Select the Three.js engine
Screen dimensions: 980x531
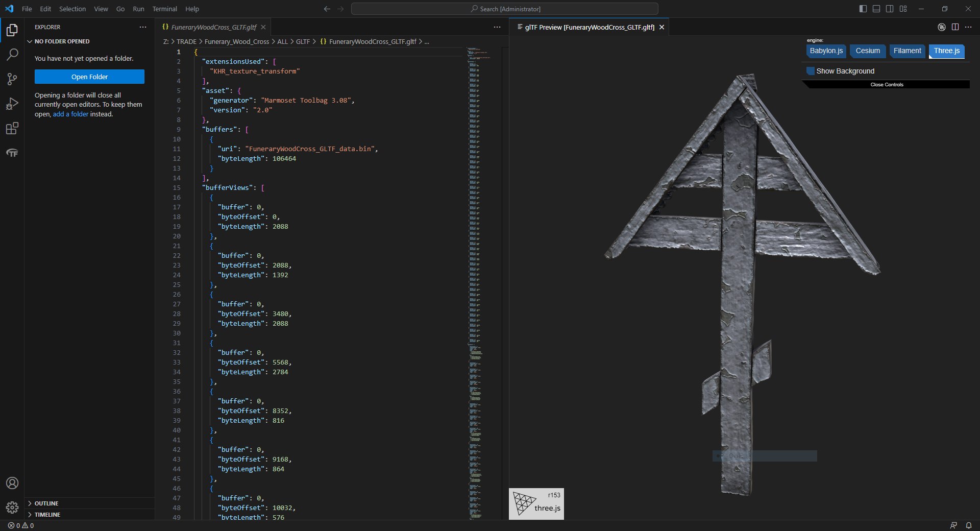point(947,51)
